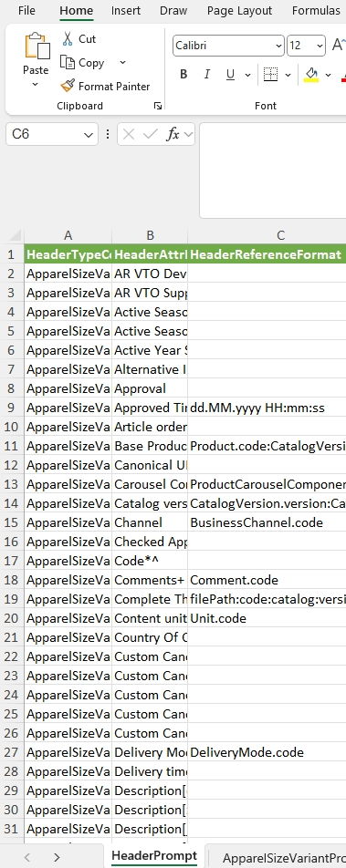The height and width of the screenshot is (868, 346).
Task: Select the ProductCarouselComponent cell
Action: pos(267,484)
